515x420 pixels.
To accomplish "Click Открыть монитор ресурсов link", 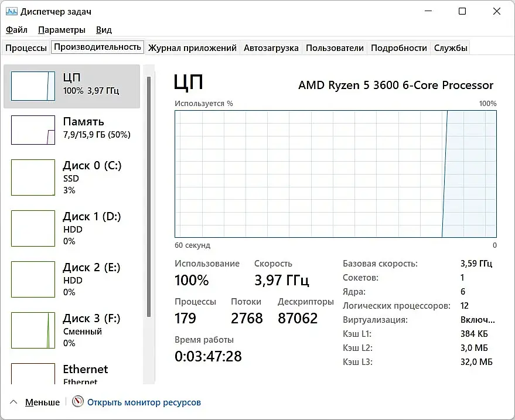I will [x=144, y=402].
